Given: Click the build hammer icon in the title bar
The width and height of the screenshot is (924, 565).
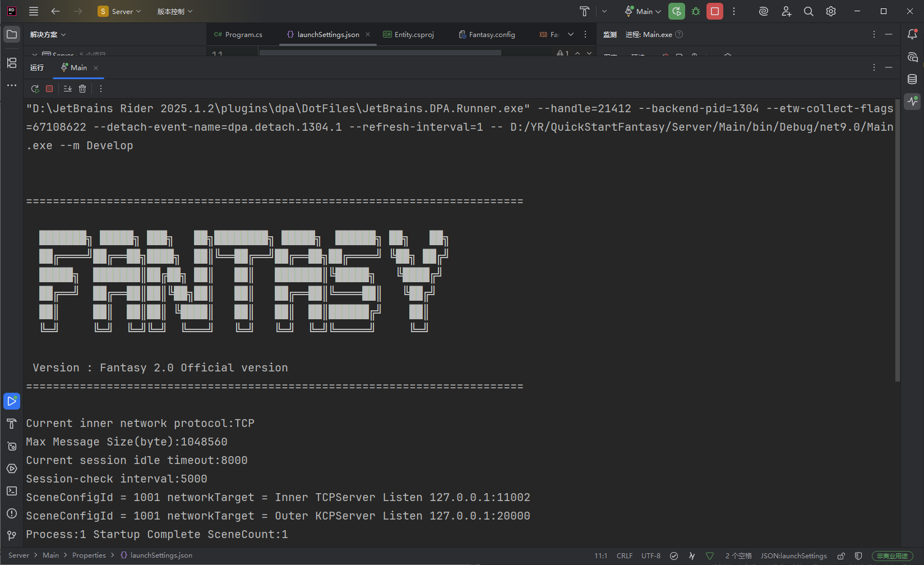Looking at the screenshot, I should (584, 11).
